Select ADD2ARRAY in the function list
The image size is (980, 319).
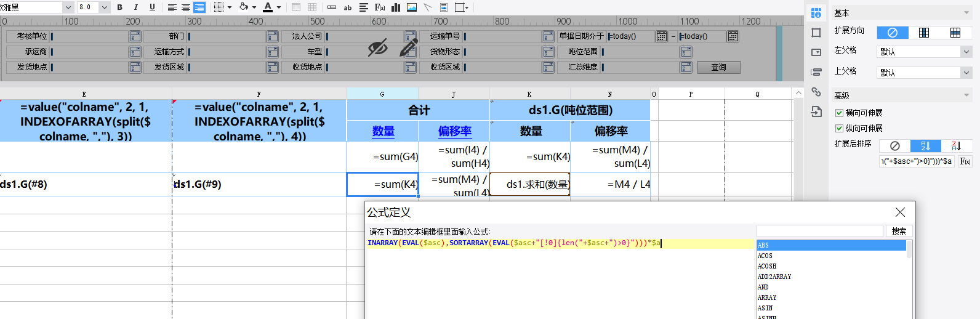(x=774, y=277)
